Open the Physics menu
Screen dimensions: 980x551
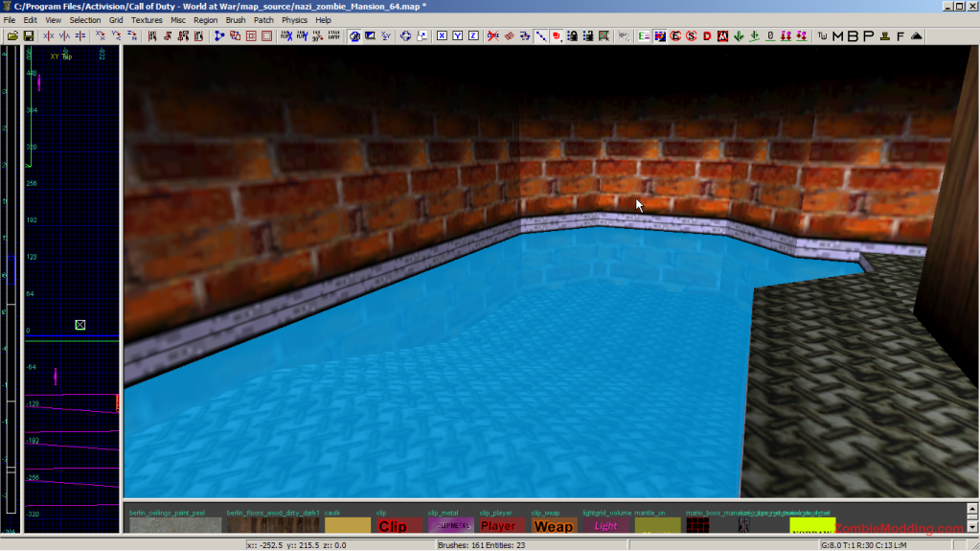click(x=294, y=20)
